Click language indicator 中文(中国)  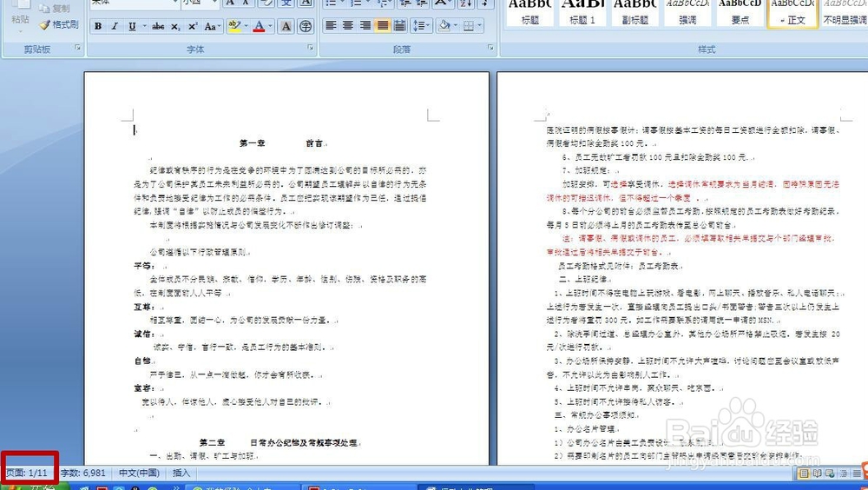(139, 473)
